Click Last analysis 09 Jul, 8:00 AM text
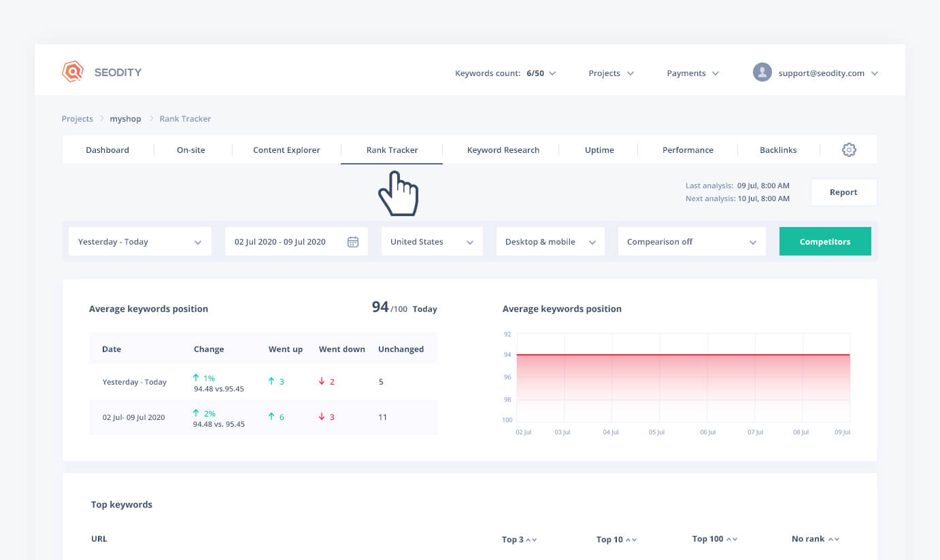Viewport: 940px width, 560px height. pos(737,186)
